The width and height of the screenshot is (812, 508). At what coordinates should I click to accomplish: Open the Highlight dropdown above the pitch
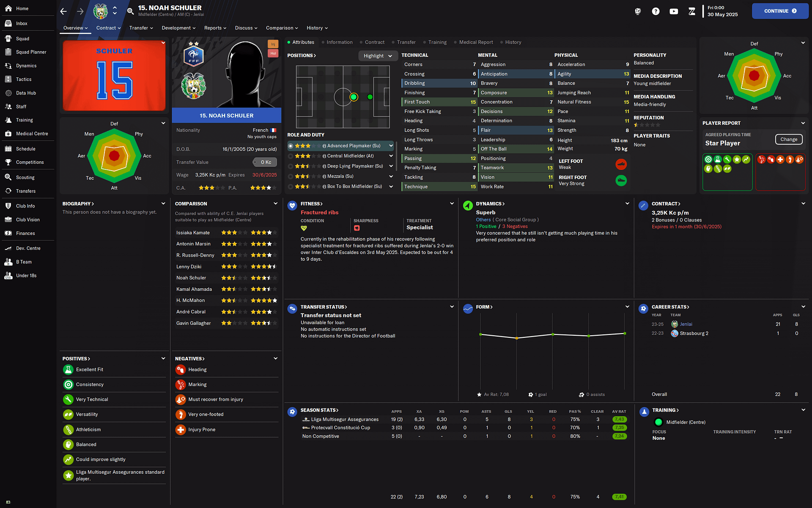pyautogui.click(x=378, y=56)
